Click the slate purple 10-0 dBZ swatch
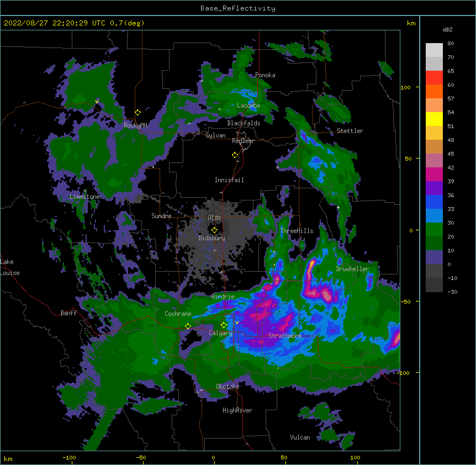This screenshot has height=465, width=476. (x=434, y=257)
